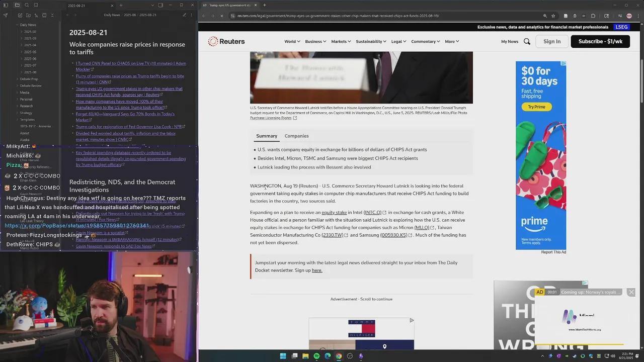Switch to Summary tab in article
644x362 pixels.
click(267, 136)
